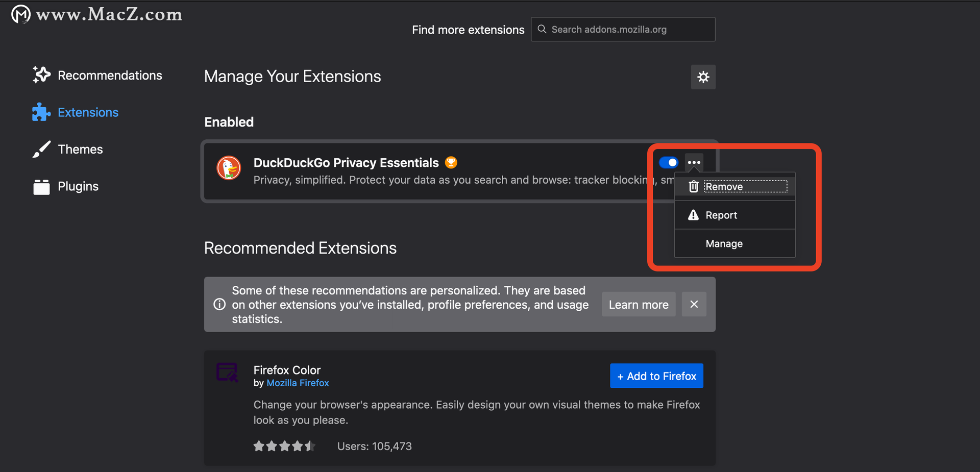Click the Users: 105,473 count

(375, 446)
